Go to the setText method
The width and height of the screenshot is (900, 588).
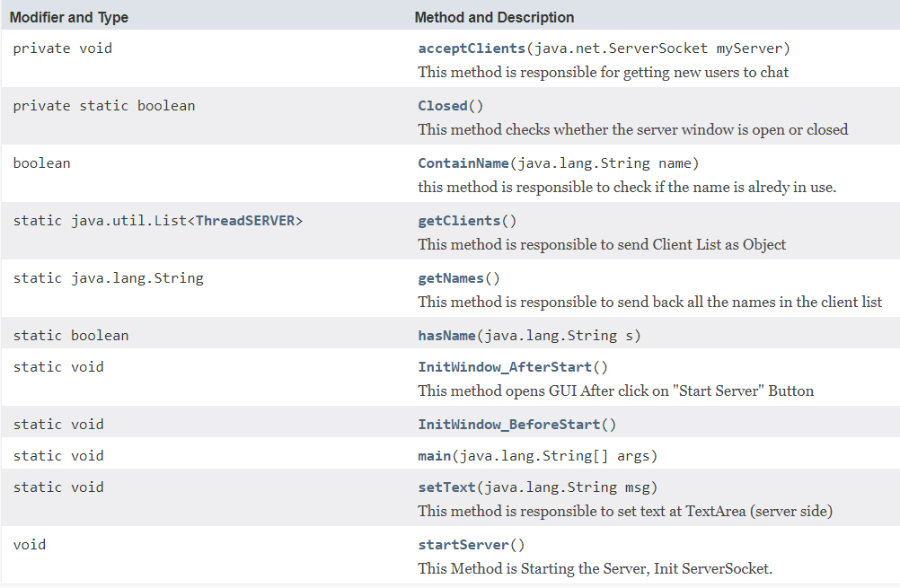(446, 487)
